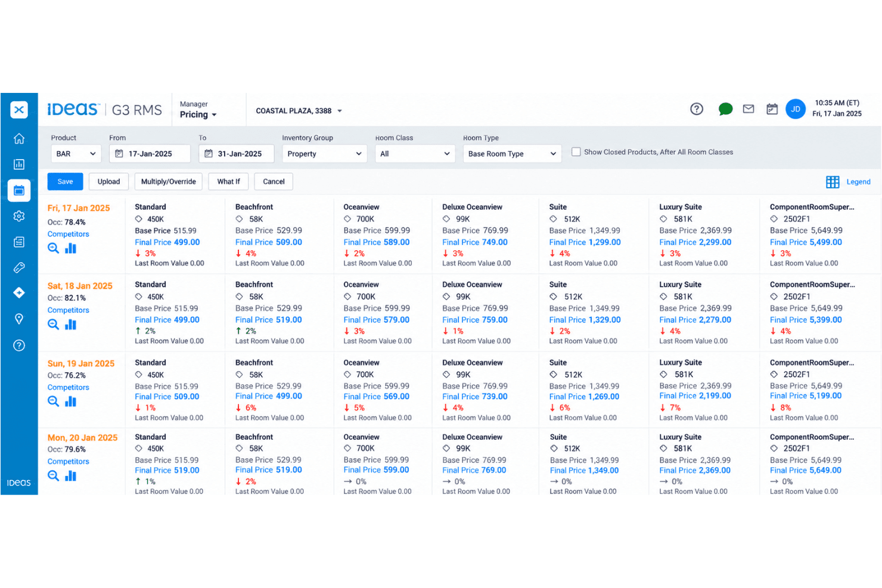Open the green chat bubble icon
Screen dimensions: 882x588
[725, 109]
